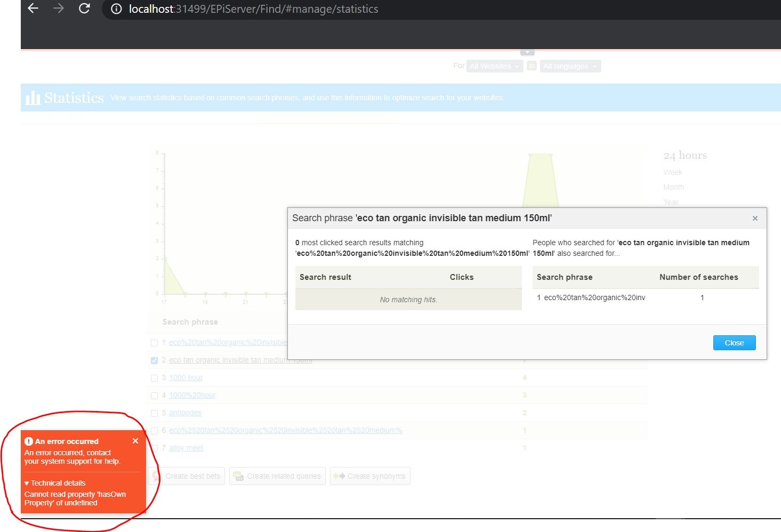
Task: Click the Number of searches column header
Action: pos(699,277)
